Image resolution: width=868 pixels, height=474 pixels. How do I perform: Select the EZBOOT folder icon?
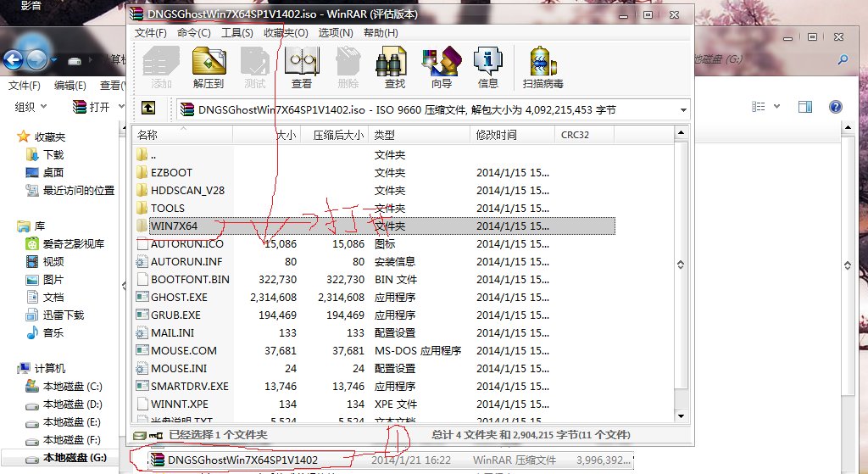[x=142, y=172]
